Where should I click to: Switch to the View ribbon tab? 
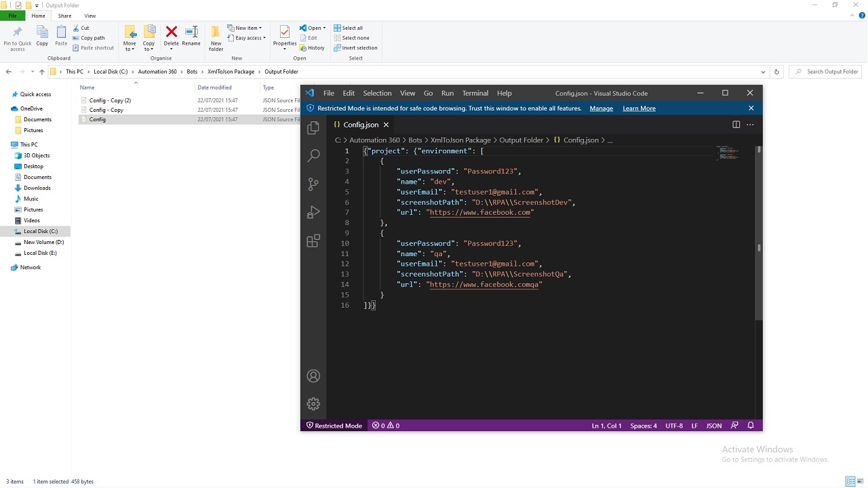[90, 16]
